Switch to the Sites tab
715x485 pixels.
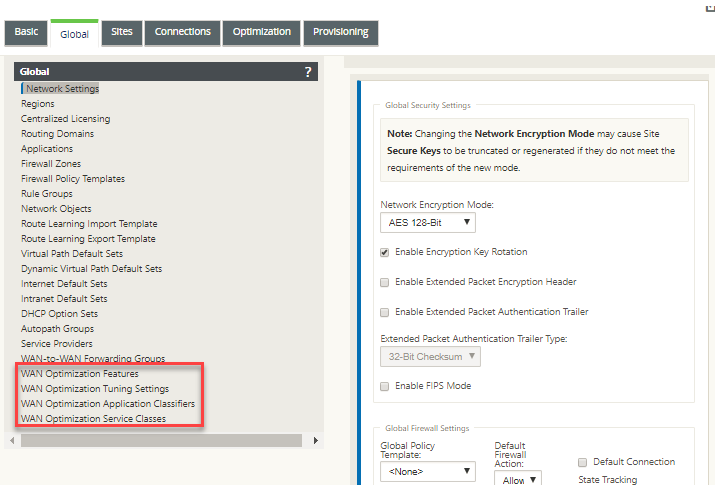(x=122, y=32)
